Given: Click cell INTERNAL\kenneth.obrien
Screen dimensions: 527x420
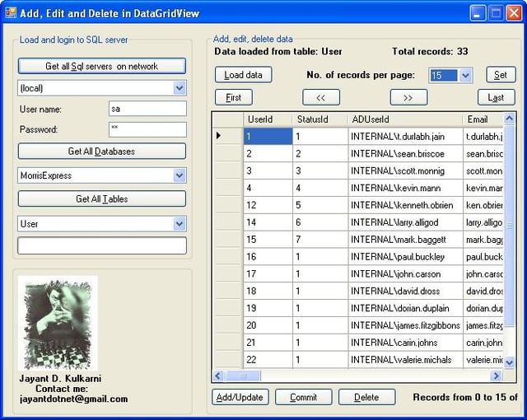Looking at the screenshot, I should (405, 205).
